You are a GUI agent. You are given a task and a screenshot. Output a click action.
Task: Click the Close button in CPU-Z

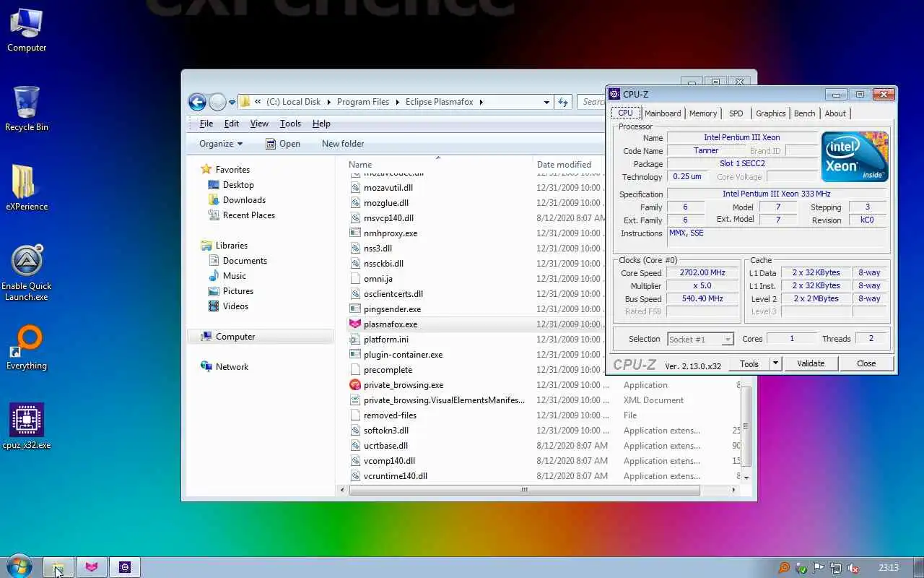click(866, 363)
